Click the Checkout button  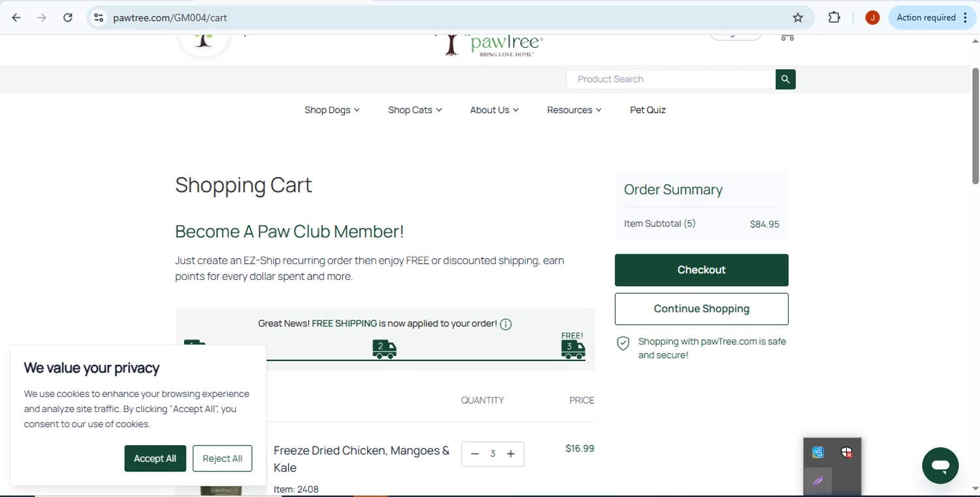click(x=702, y=270)
